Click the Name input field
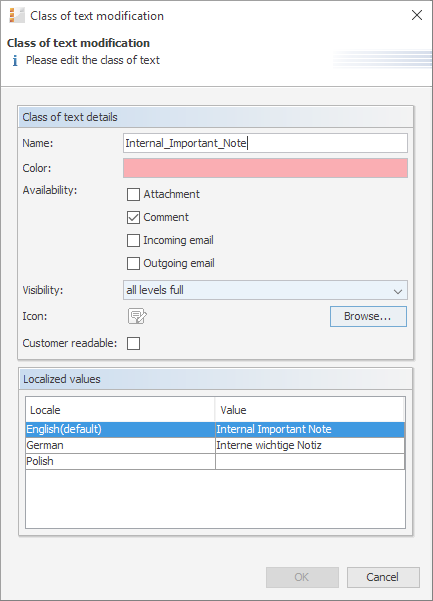Screen dimensions: 433x601 (265, 143)
